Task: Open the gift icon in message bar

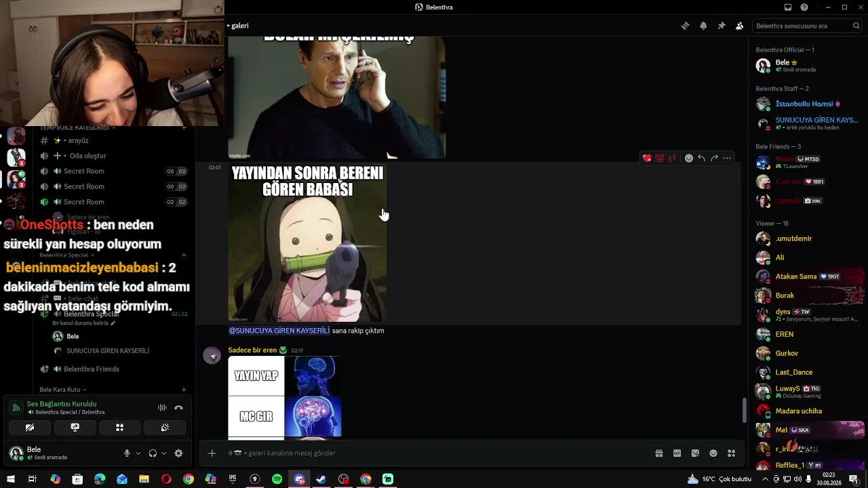Action: pyautogui.click(x=658, y=453)
